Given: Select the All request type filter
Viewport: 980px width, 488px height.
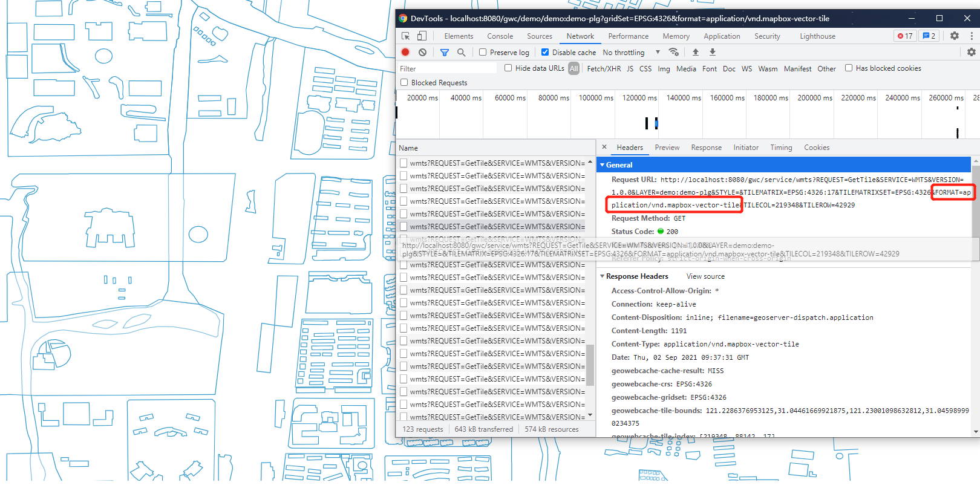Looking at the screenshot, I should pos(574,69).
